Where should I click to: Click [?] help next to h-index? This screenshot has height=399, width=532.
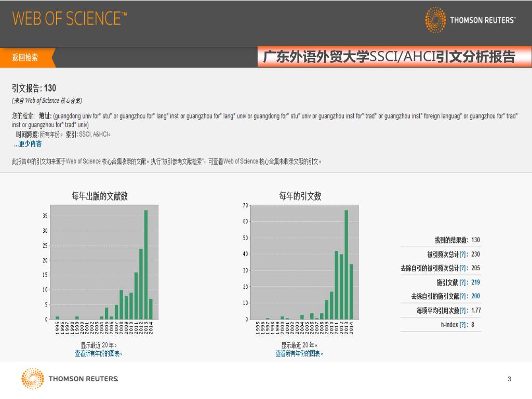(463, 325)
